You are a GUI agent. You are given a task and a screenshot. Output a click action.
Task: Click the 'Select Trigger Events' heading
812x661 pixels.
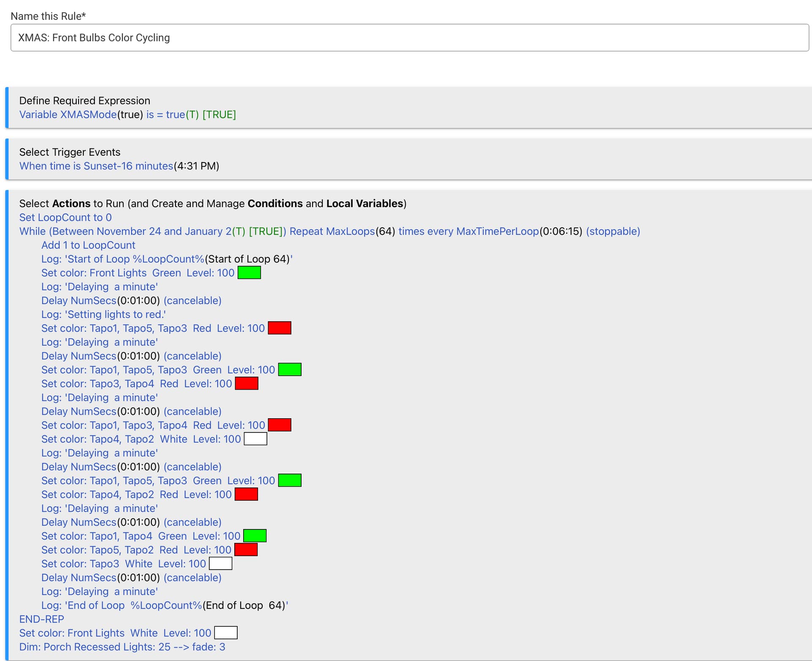pos(70,152)
